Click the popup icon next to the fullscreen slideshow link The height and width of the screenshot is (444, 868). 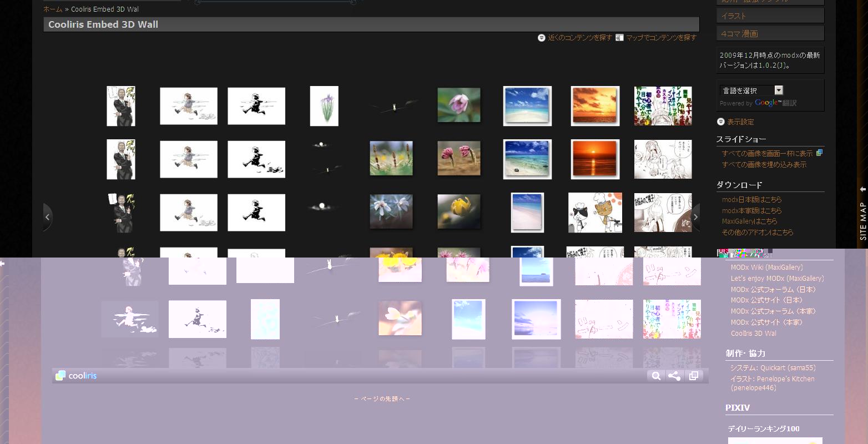pyautogui.click(x=819, y=153)
